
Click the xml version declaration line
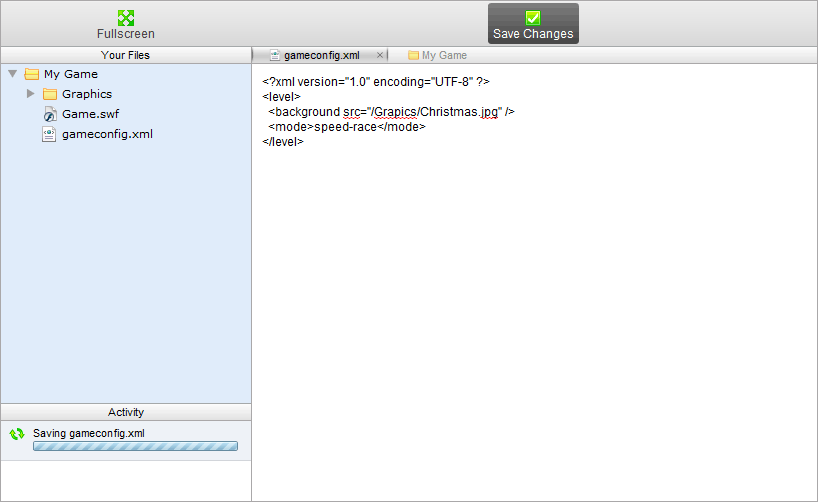(x=376, y=82)
